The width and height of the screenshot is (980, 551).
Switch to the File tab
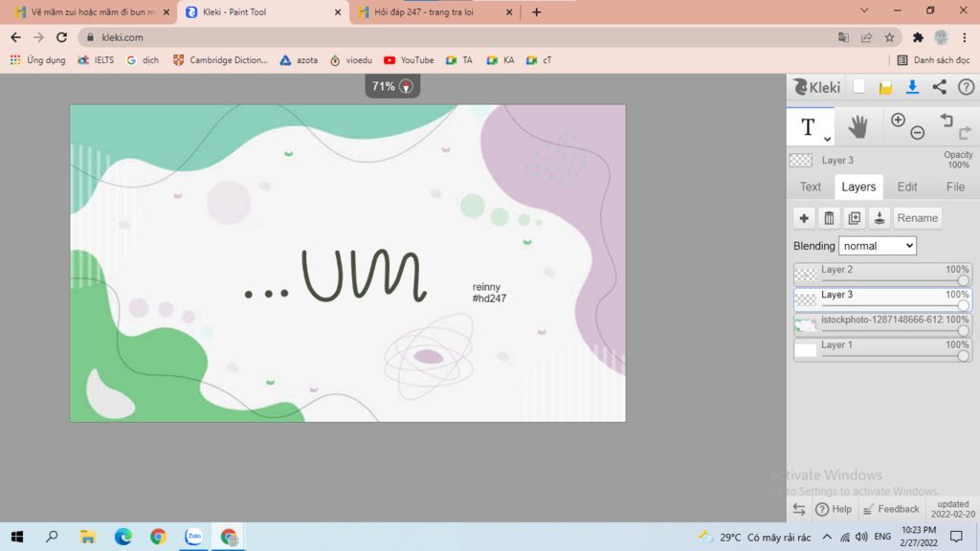(955, 187)
